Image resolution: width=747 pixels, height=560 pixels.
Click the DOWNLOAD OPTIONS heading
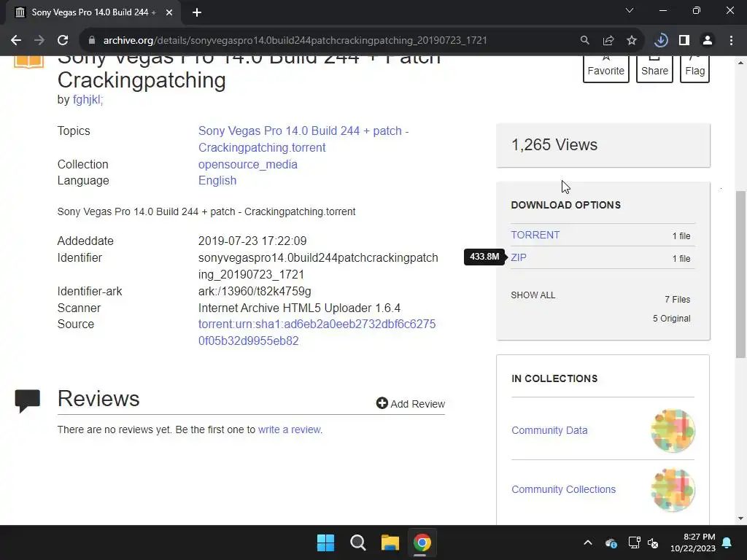coord(565,205)
